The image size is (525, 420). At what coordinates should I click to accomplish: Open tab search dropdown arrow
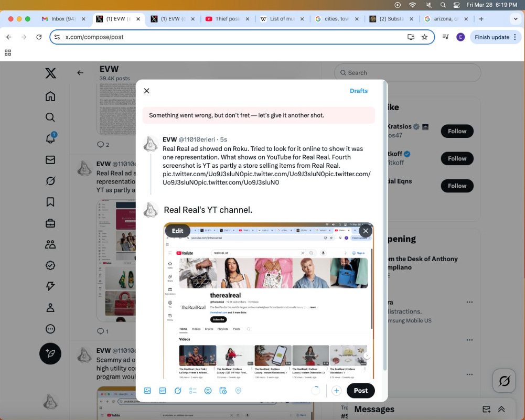[x=516, y=19]
